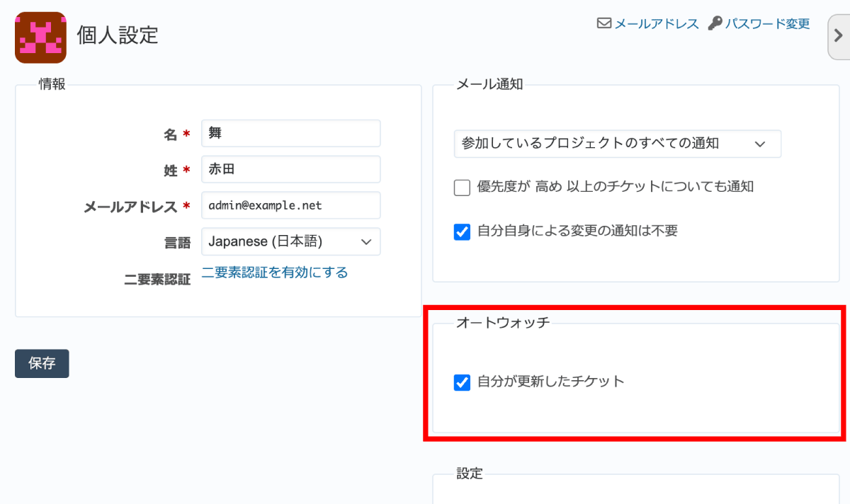Open the パスワード変更 link
Image resolution: width=850 pixels, height=504 pixels.
(767, 23)
